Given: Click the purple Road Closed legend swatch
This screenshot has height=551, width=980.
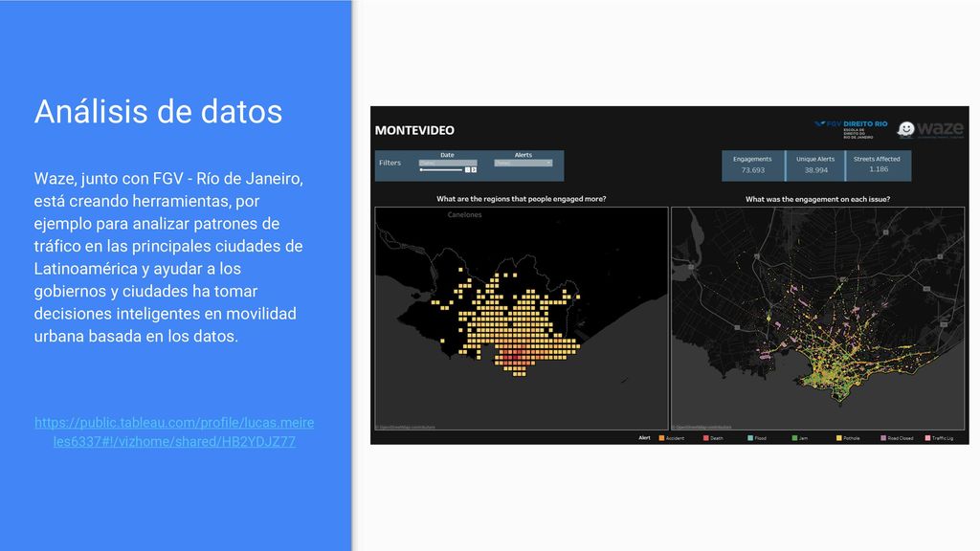Looking at the screenshot, I should click(x=883, y=438).
